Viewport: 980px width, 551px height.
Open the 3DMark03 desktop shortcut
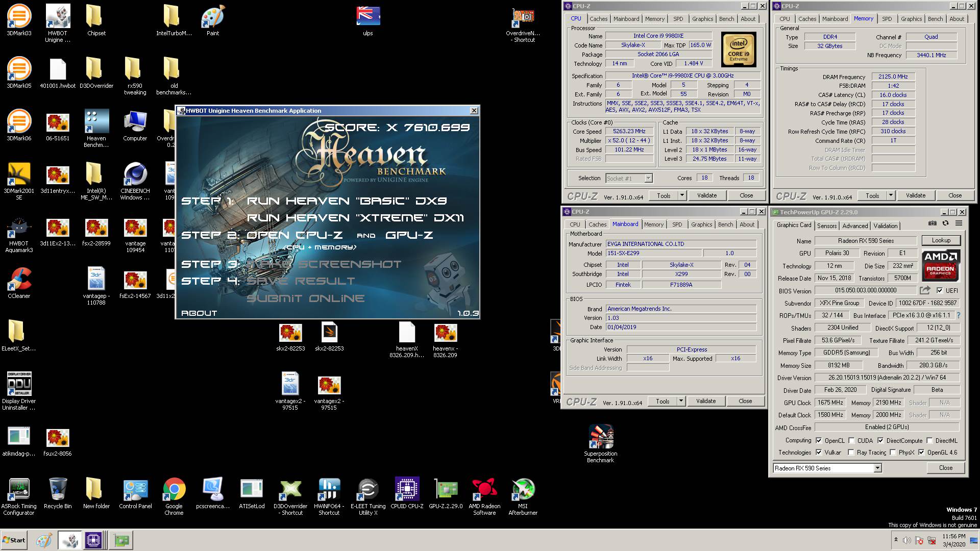pyautogui.click(x=19, y=20)
